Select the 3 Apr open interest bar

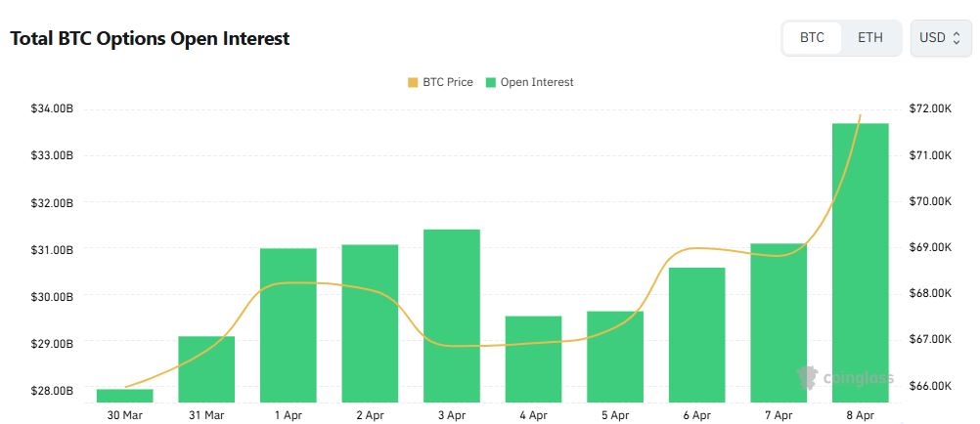[x=452, y=316]
